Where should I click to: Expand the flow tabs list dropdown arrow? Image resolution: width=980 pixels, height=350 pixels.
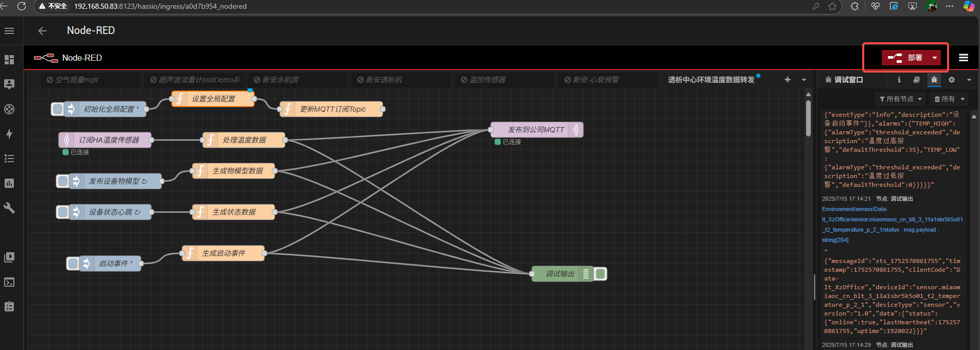tap(804, 80)
